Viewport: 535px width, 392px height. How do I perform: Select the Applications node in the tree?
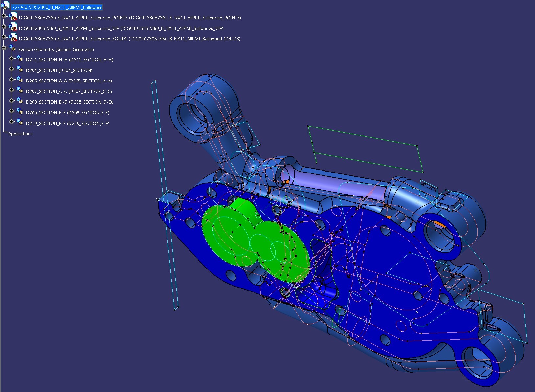[x=20, y=134]
